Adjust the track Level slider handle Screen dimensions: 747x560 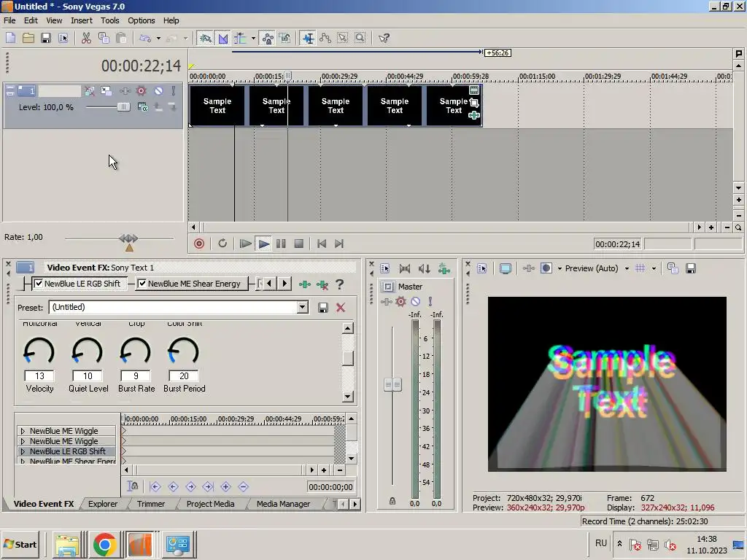coord(123,107)
